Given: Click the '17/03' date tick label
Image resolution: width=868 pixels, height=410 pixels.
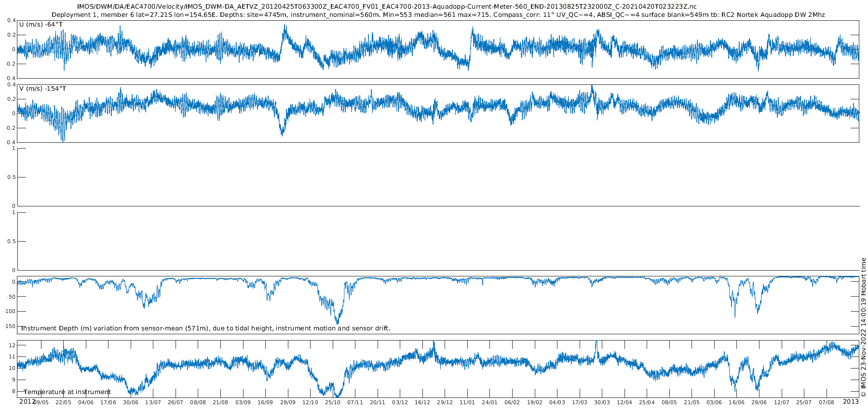Looking at the screenshot, I should point(580,402).
